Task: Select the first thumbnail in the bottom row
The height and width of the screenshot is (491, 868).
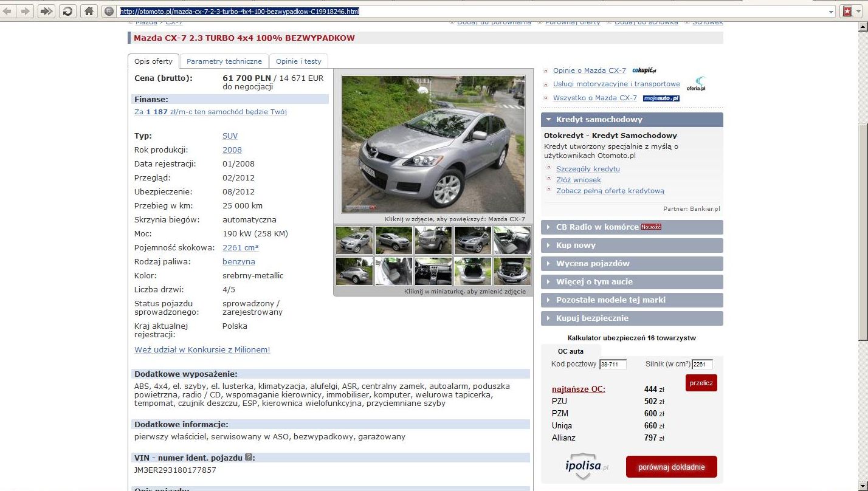Action: pos(354,271)
